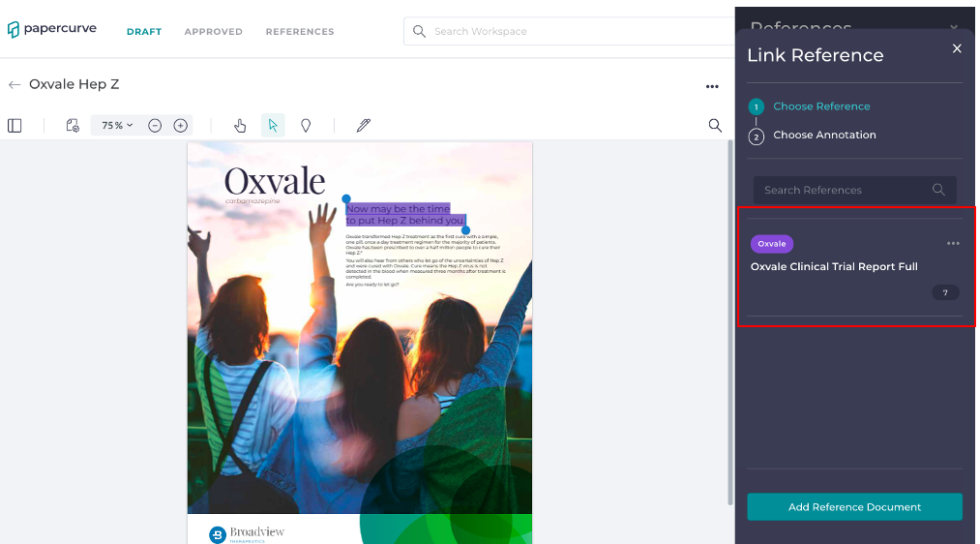Click the highlighted text 'Now may be the time'

click(399, 209)
